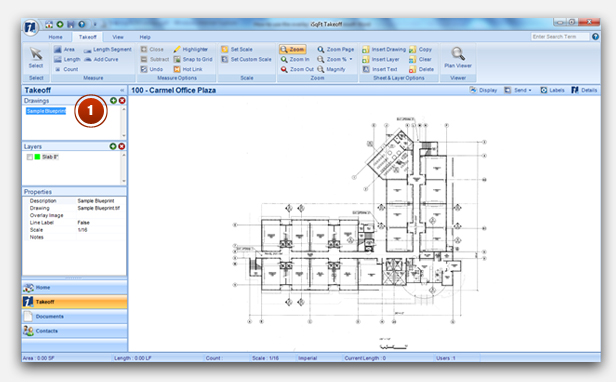Expand the Send dropdown menu

click(x=518, y=90)
